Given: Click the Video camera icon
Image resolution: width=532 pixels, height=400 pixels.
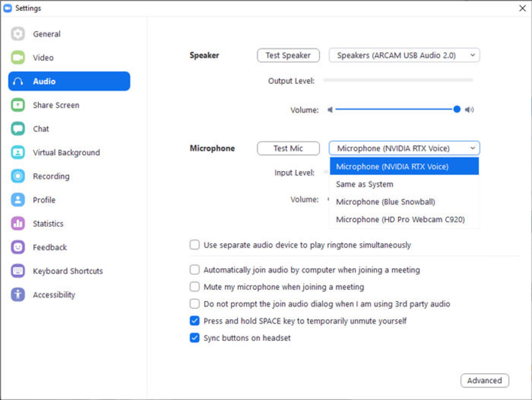Looking at the screenshot, I should (18, 58).
